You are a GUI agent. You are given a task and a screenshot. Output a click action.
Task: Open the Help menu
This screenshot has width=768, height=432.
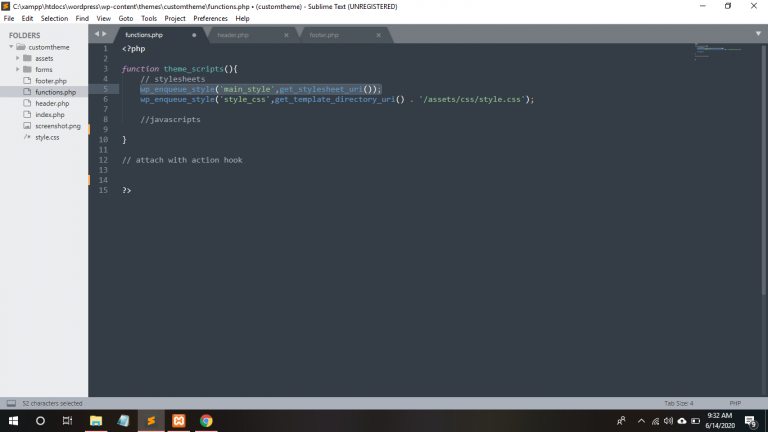[x=242, y=19]
